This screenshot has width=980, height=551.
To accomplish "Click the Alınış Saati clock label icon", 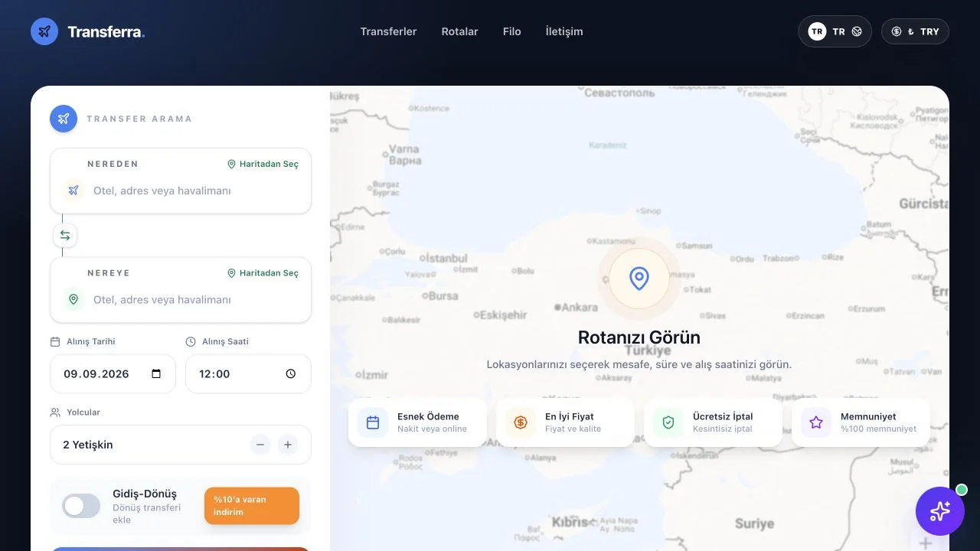I will (191, 341).
